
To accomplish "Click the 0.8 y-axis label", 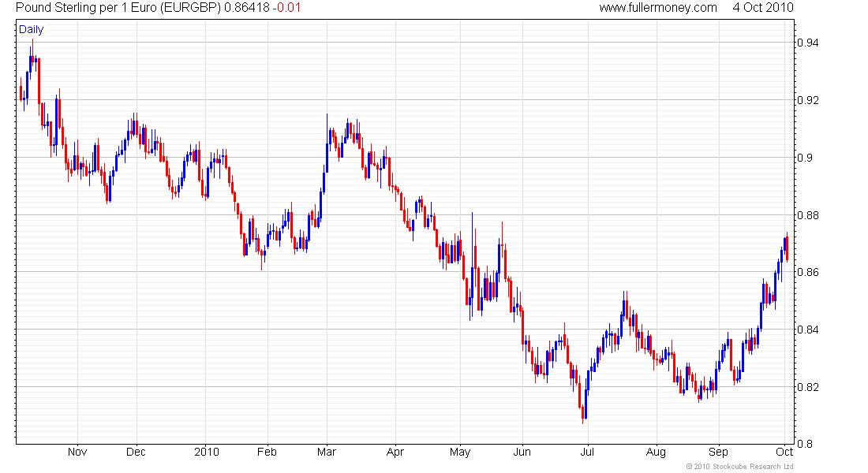I will (805, 444).
